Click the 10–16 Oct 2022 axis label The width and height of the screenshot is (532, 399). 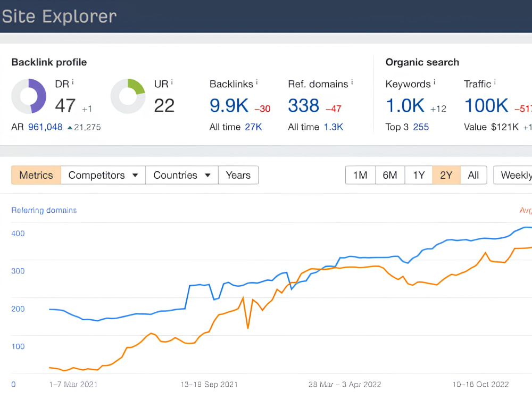[480, 385]
